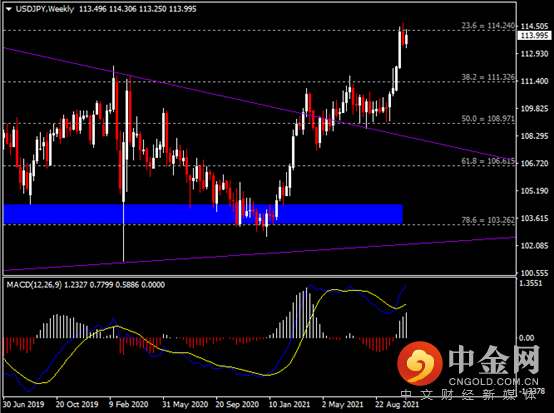The image size is (554, 413).
Task: Select the MACD(12,26,9) indicator label
Action: pos(34,285)
